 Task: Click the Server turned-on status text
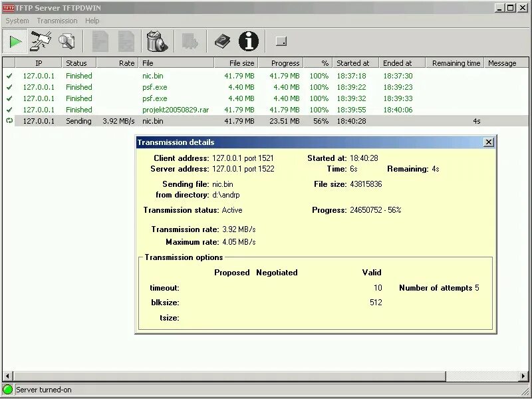[x=44, y=390]
